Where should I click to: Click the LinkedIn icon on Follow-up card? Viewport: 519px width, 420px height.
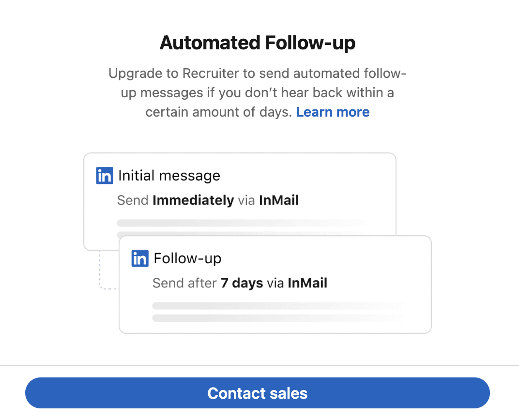[x=139, y=258]
